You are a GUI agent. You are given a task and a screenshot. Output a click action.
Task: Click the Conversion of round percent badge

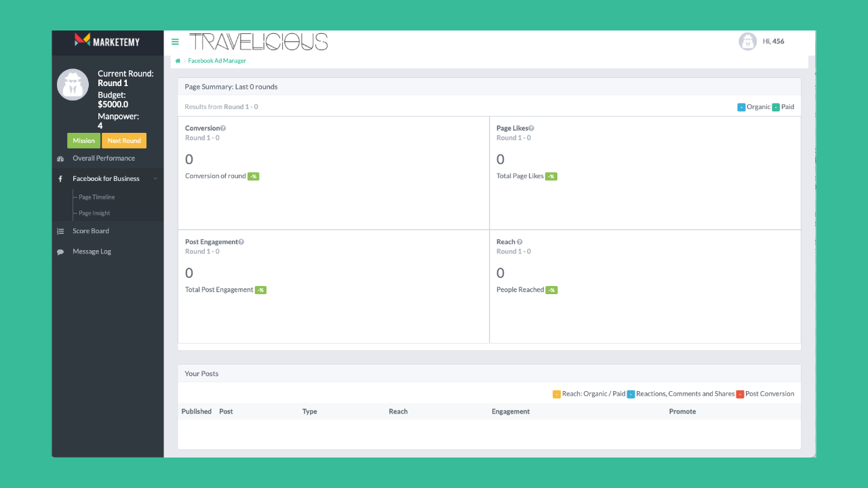click(253, 176)
